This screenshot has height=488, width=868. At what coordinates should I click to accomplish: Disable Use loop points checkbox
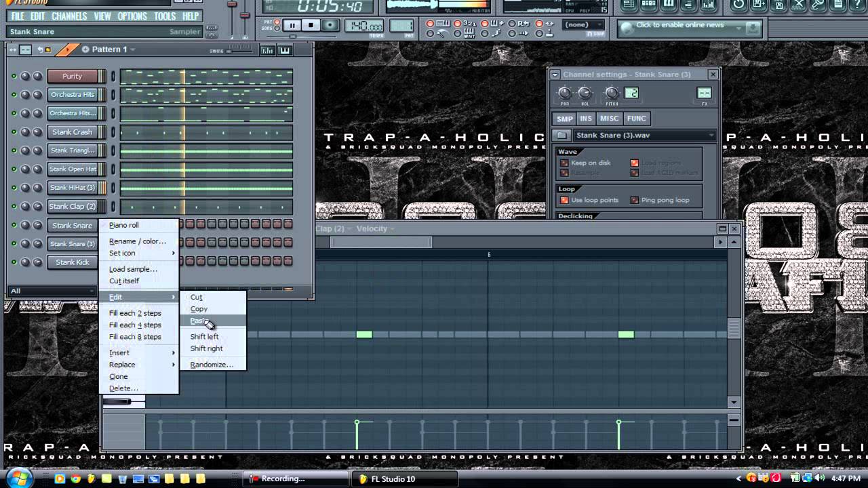pos(564,200)
